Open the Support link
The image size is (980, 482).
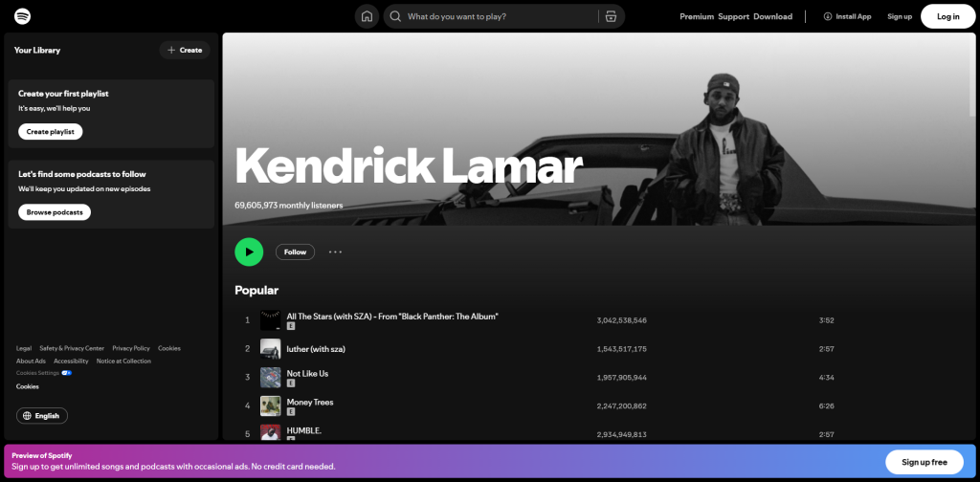733,16
